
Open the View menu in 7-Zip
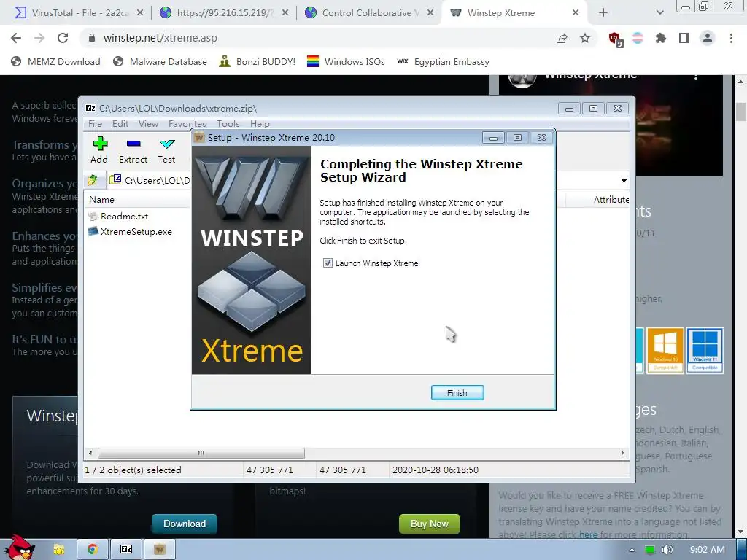point(148,123)
